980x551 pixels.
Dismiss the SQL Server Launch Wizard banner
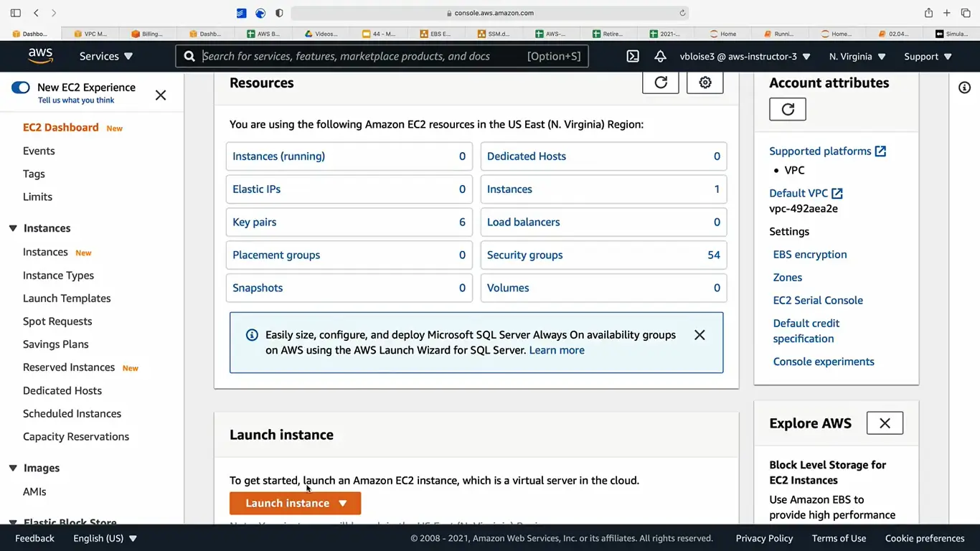pyautogui.click(x=699, y=335)
